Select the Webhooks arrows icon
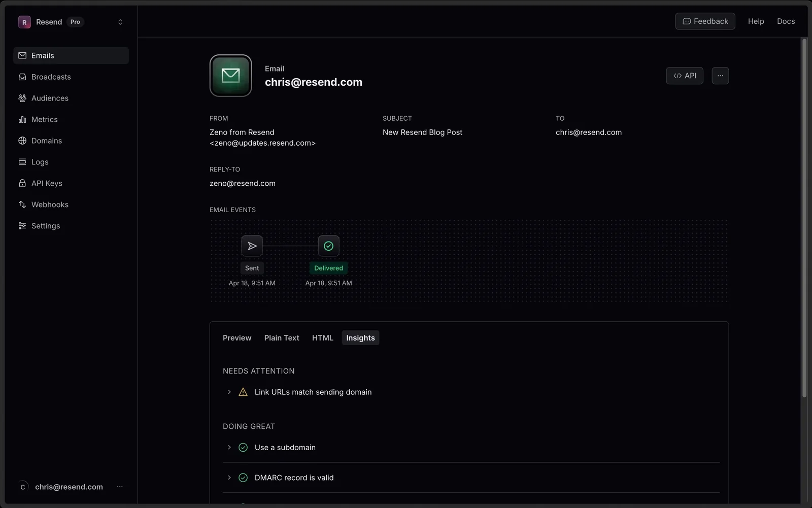This screenshot has width=812, height=508. (x=22, y=205)
